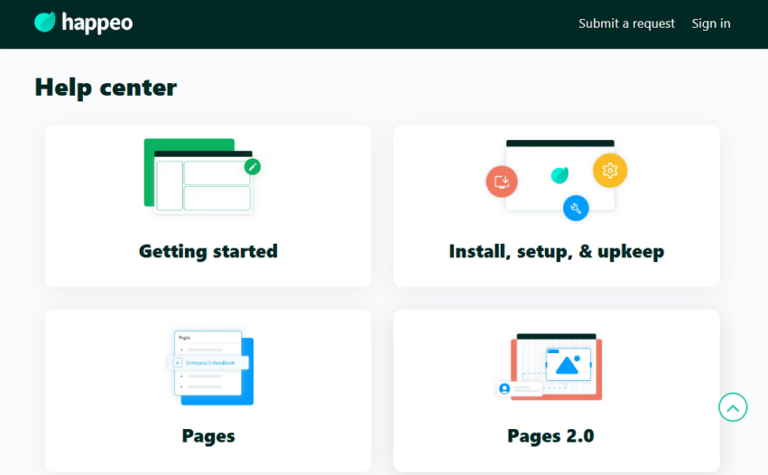Open the Install, setup, & upkeep title
This screenshot has width=768, height=475.
click(x=556, y=251)
